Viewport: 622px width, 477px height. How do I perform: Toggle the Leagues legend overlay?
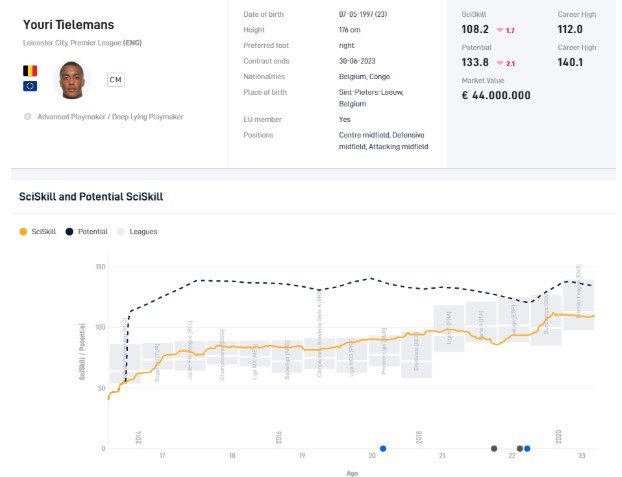[137, 232]
